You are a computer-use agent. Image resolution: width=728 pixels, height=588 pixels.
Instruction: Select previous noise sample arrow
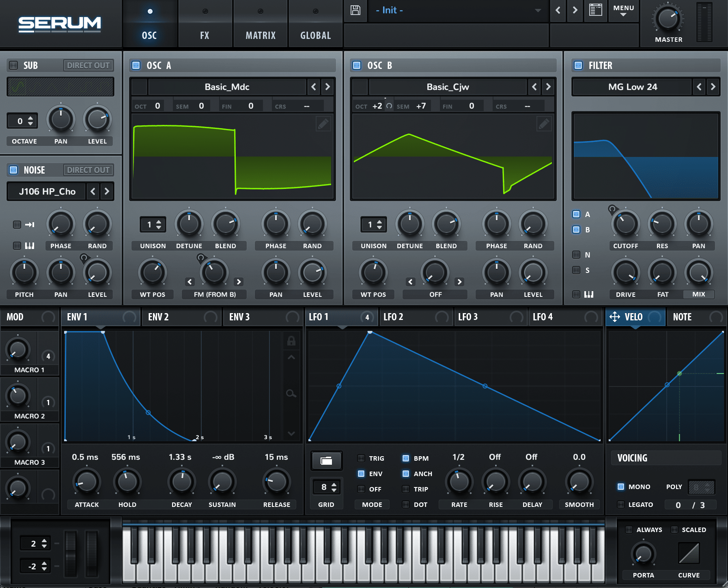click(x=93, y=191)
